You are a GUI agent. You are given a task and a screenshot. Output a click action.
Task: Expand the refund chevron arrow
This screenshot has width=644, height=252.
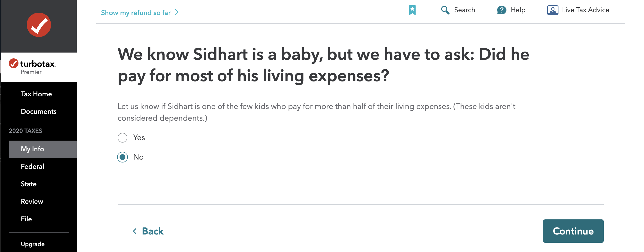tap(177, 12)
